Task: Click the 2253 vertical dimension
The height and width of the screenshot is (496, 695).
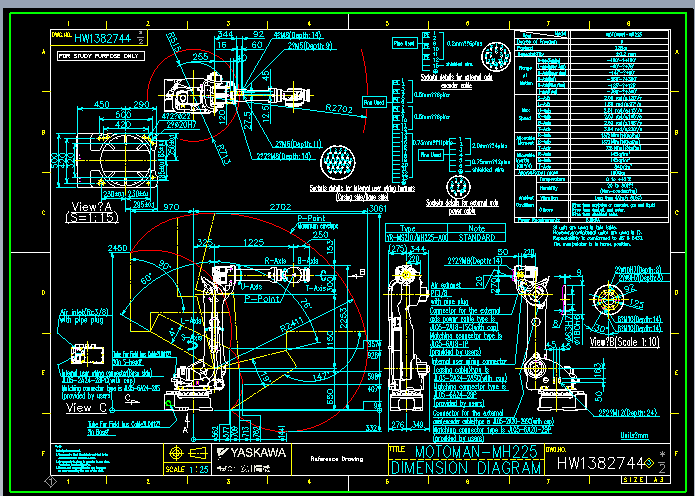Action: (x=343, y=317)
